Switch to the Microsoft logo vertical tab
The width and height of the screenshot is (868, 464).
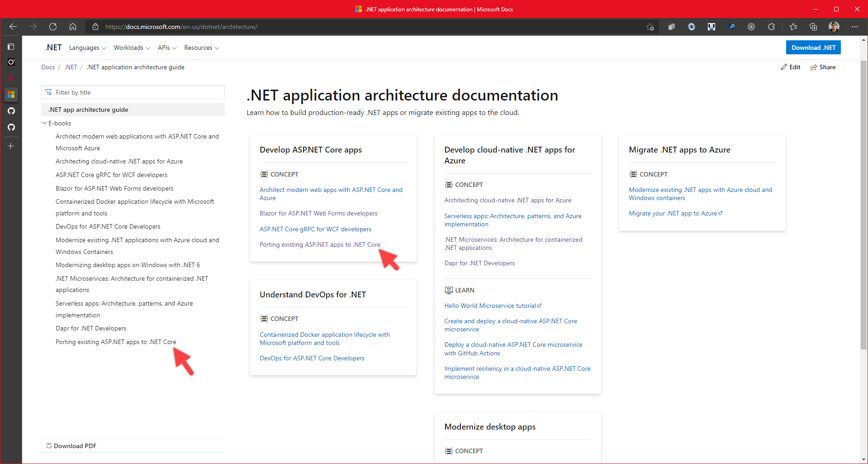point(11,95)
